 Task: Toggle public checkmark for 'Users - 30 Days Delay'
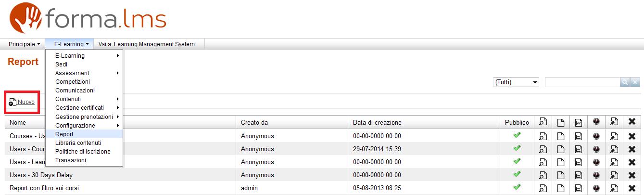(x=517, y=175)
